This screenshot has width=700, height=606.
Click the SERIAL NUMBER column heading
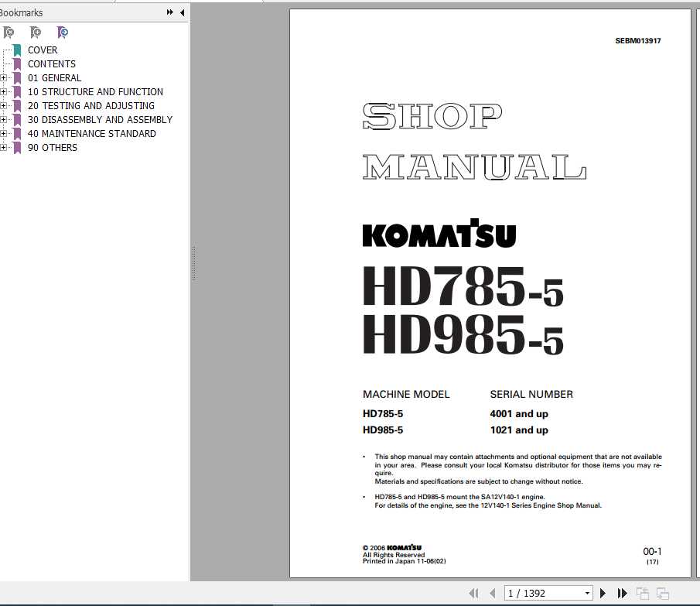pos(531,394)
